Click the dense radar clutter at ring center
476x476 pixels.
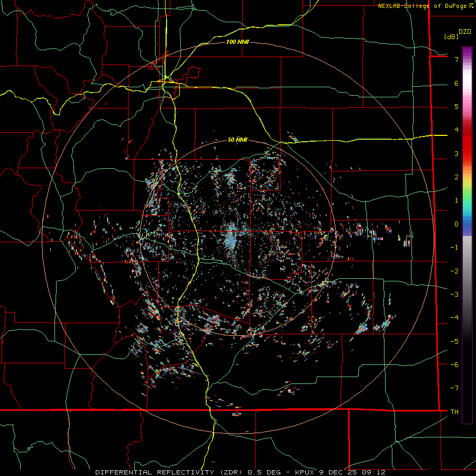(231, 237)
